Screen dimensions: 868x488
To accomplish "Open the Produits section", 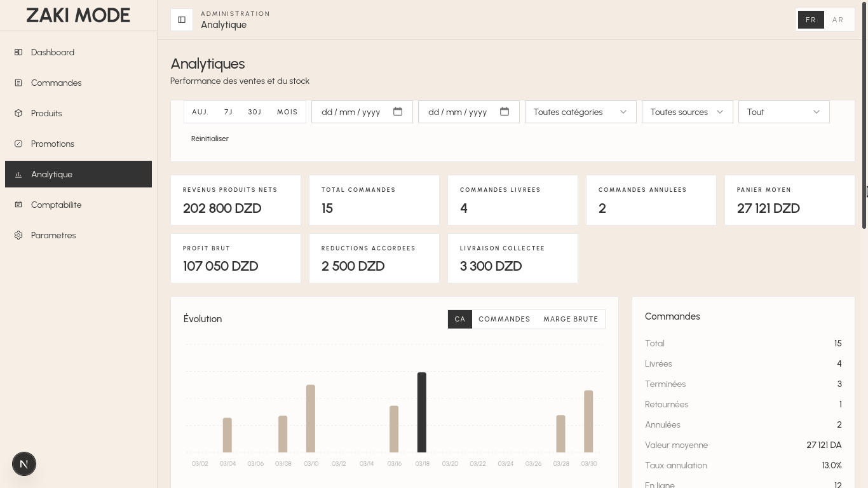I will coord(48,113).
